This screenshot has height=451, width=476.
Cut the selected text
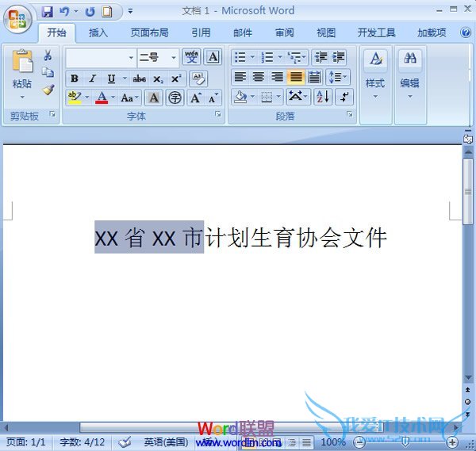pos(48,55)
